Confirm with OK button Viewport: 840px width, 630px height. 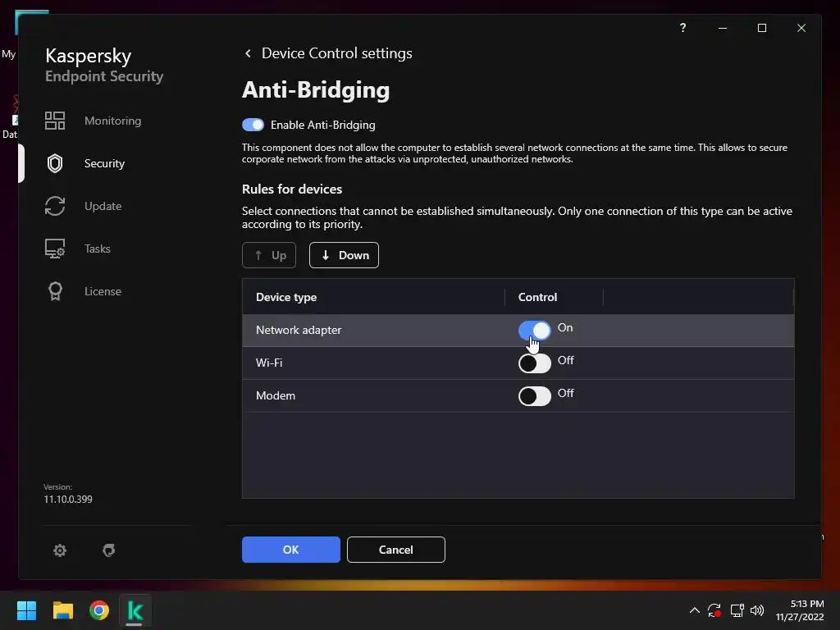[291, 550]
